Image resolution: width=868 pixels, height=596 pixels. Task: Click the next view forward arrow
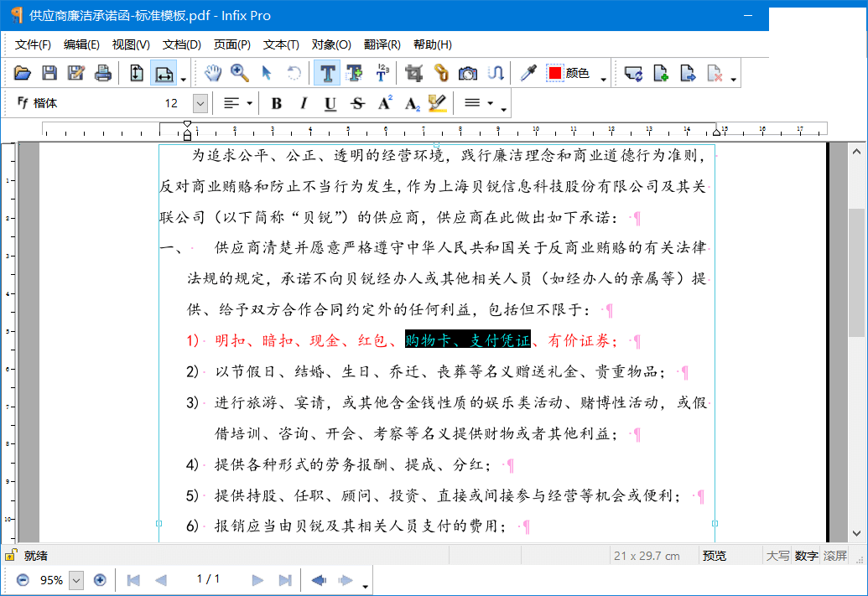tap(346, 580)
